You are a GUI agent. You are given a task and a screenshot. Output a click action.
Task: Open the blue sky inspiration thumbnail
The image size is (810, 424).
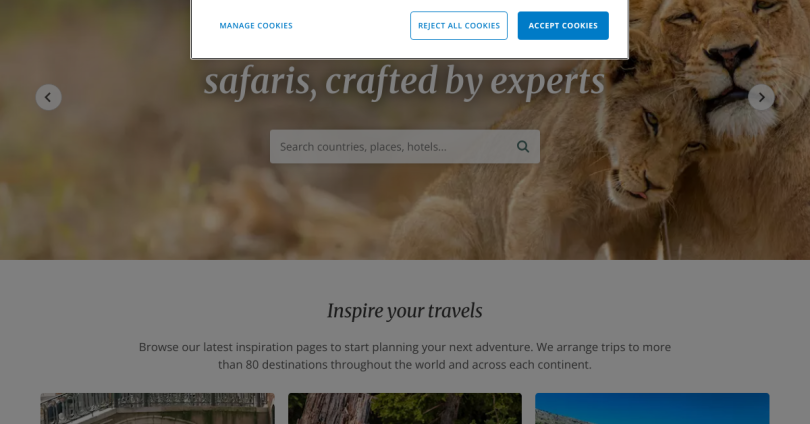tap(652, 409)
